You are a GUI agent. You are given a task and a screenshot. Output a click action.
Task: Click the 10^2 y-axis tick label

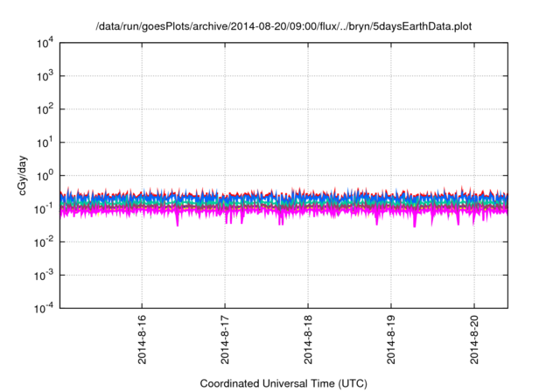tap(45, 109)
